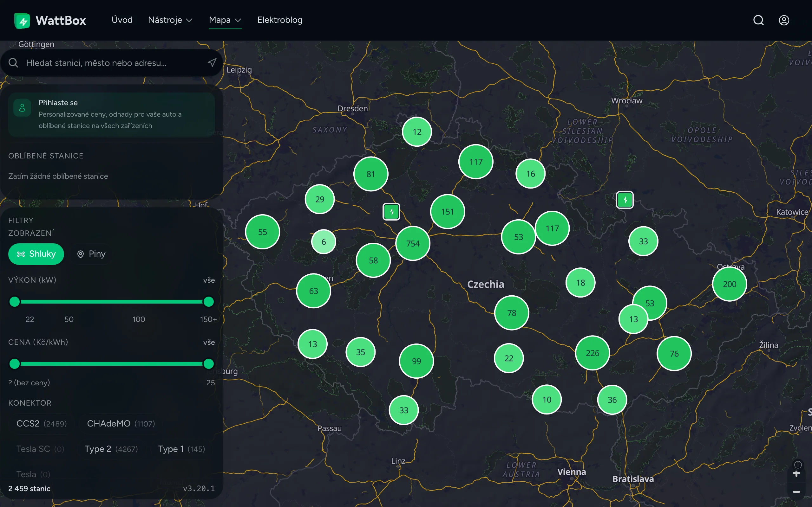
Task: Open the map attribution info icon
Action: 798,465
